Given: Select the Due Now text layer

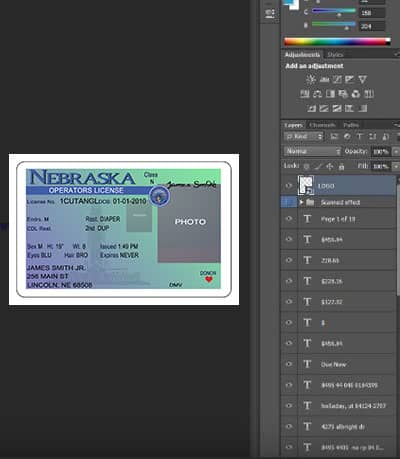Looking at the screenshot, I should click(347, 364).
